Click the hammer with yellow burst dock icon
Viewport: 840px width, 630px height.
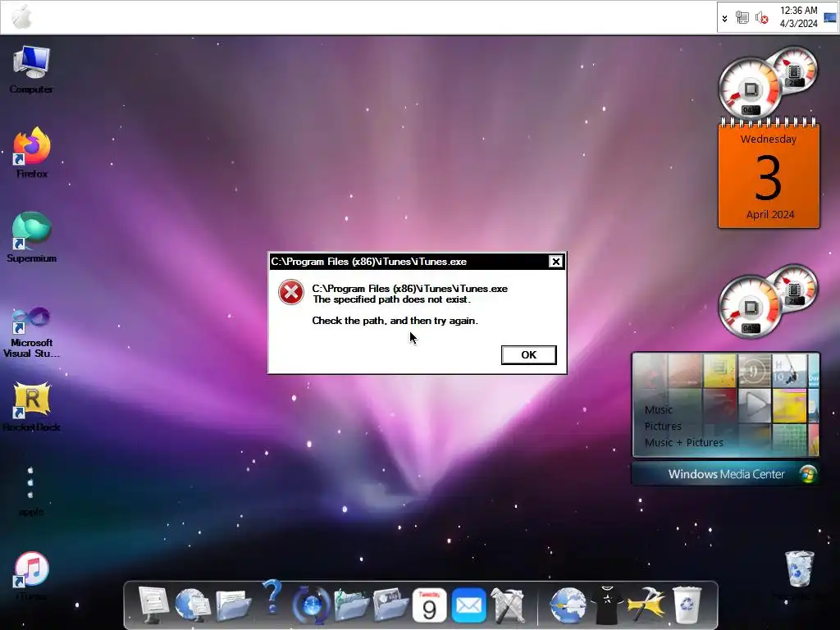click(646, 605)
